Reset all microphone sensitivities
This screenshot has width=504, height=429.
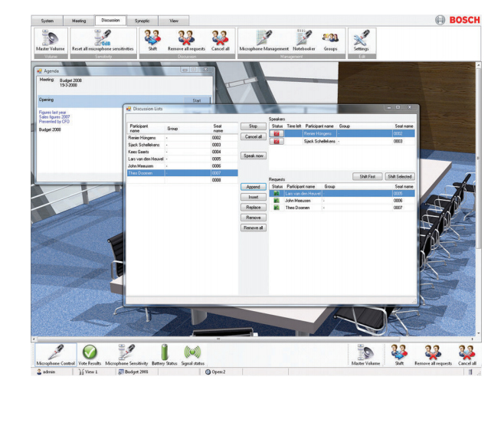pyautogui.click(x=101, y=38)
